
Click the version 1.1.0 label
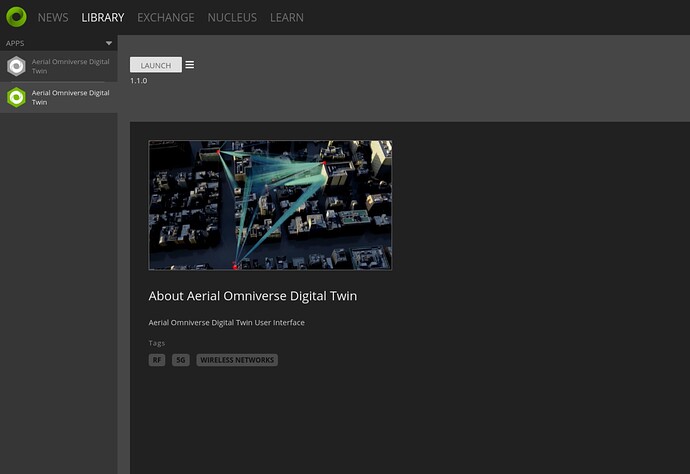139,81
